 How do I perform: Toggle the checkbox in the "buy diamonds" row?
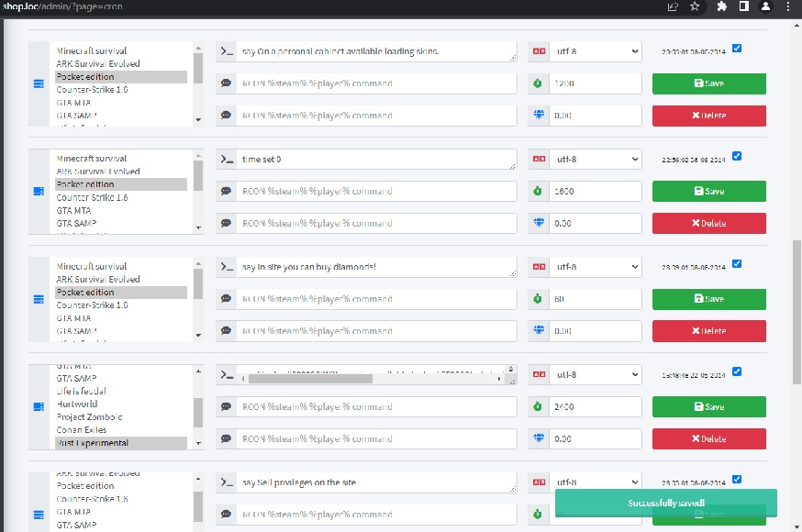click(x=738, y=264)
